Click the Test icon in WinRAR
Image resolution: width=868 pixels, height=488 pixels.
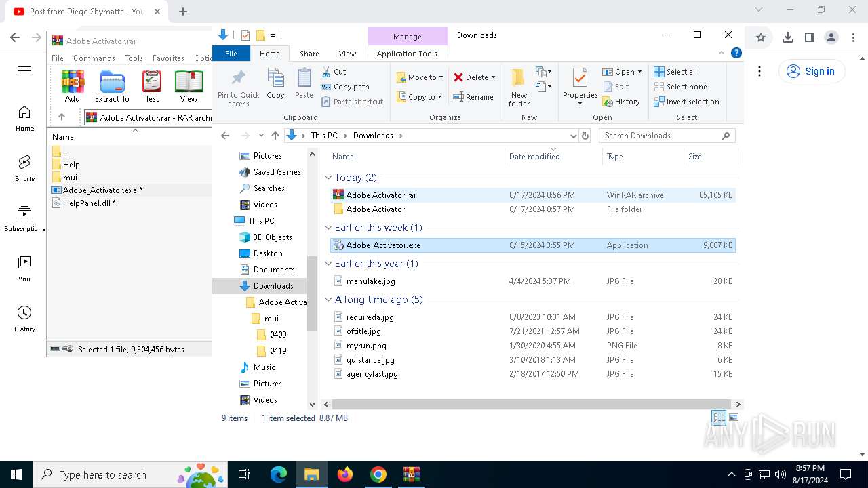coord(152,86)
